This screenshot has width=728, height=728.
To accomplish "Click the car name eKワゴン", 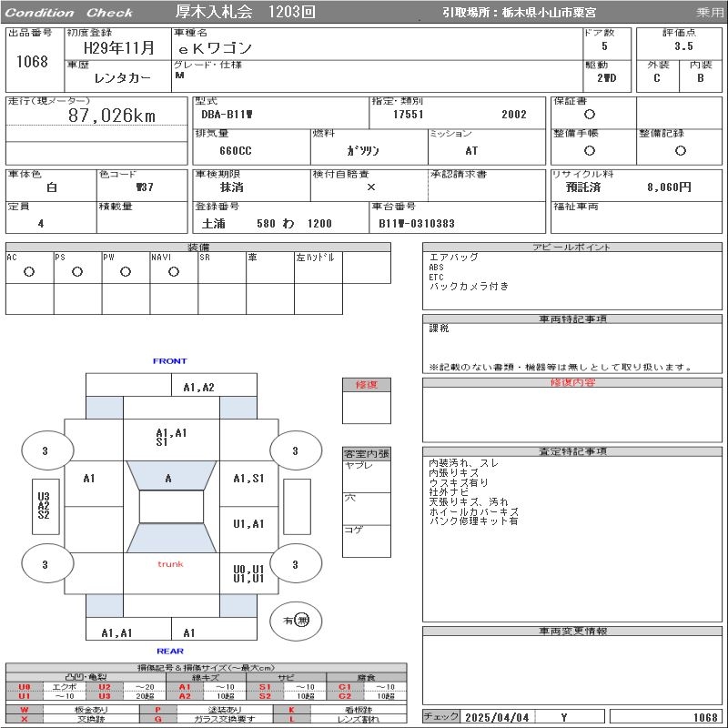I will click(215, 48).
